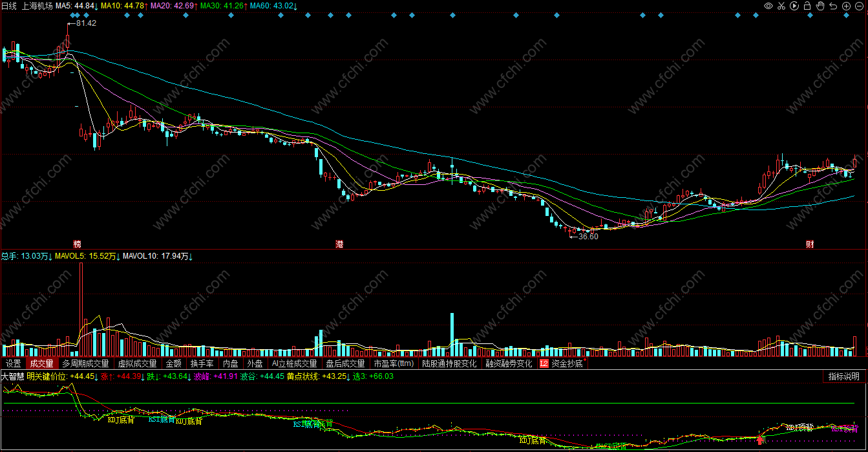Screen dimensions: 868x452
Task: Switch to 多周期成交量 tab
Action: [x=86, y=363]
